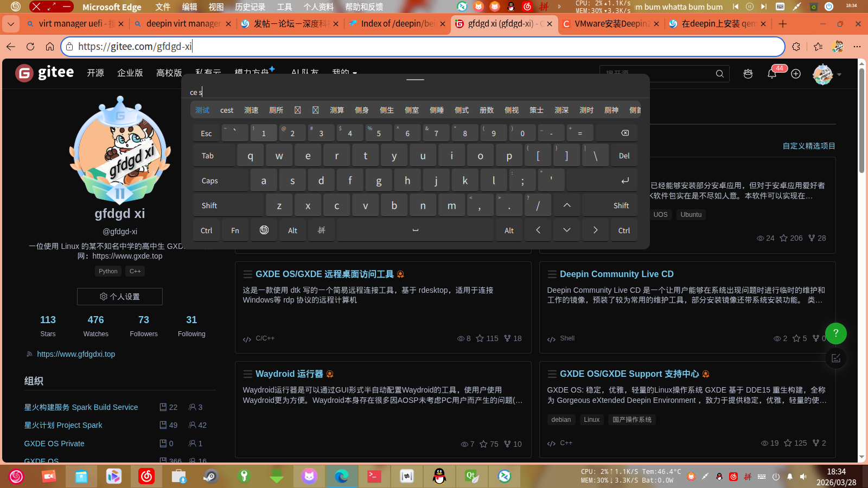This screenshot has width=868, height=488.
Task: Pick the candidate word 厕所
Action: (x=276, y=110)
